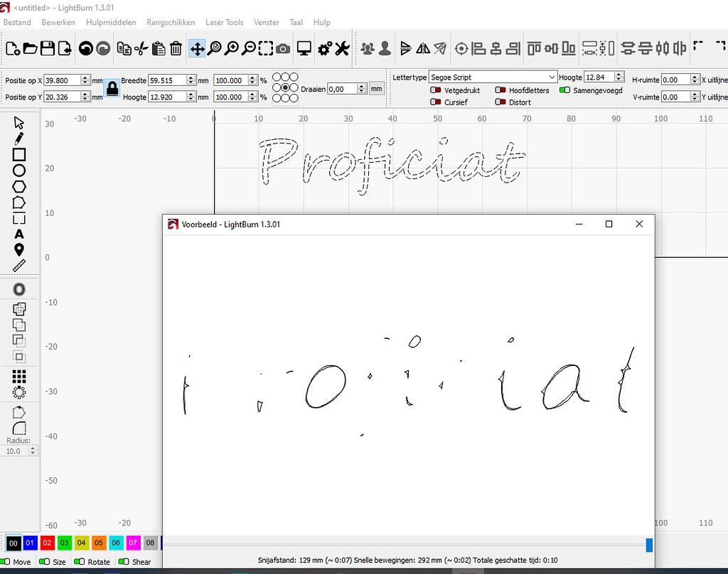Select the red 02 color swatch

click(47, 543)
